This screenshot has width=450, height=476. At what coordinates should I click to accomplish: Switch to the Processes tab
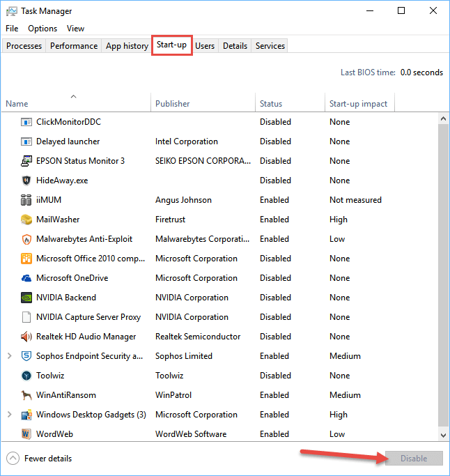coord(24,46)
